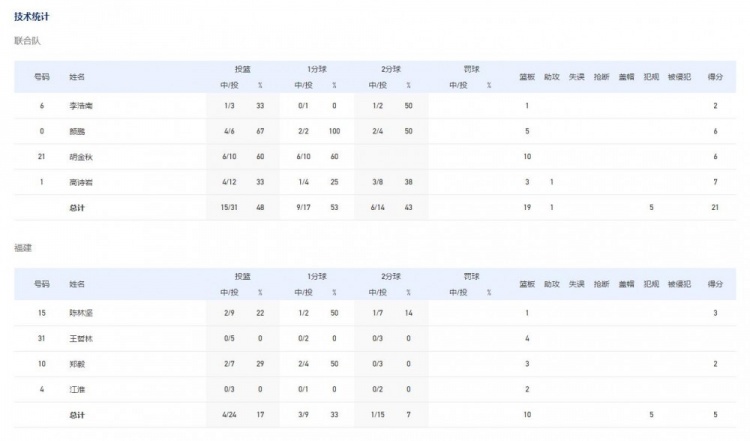Image resolution: width=750 pixels, height=441 pixels.
Task: Click 得分 column header in 联合队 table
Action: pyautogui.click(x=715, y=76)
